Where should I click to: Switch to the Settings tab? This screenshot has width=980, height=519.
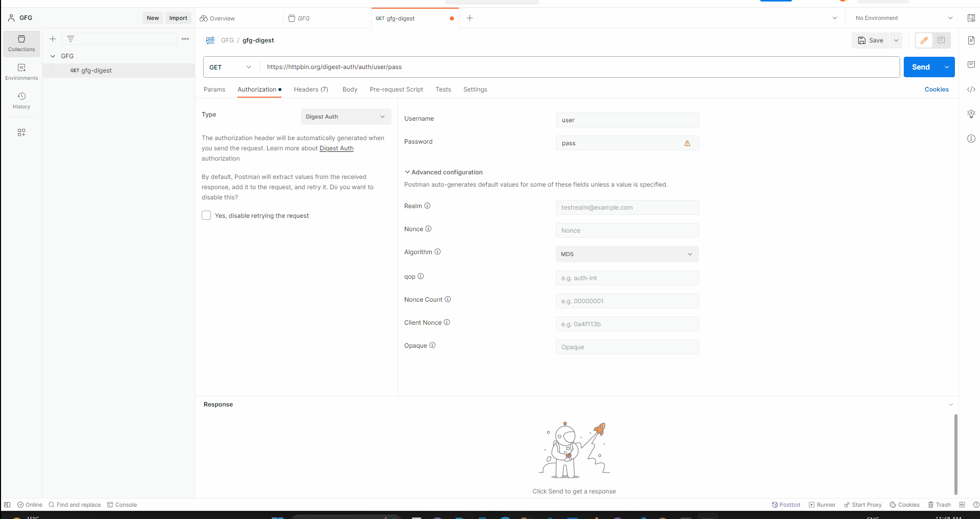coord(475,89)
